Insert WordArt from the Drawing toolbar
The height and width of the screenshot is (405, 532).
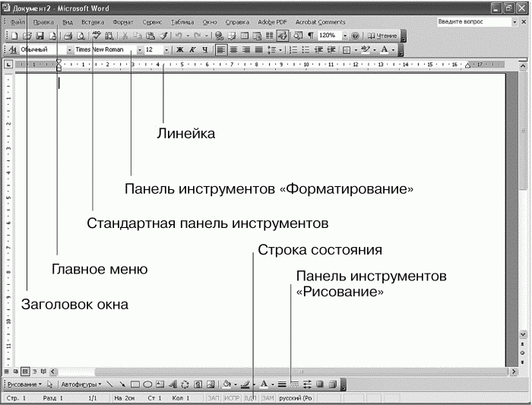[173, 384]
